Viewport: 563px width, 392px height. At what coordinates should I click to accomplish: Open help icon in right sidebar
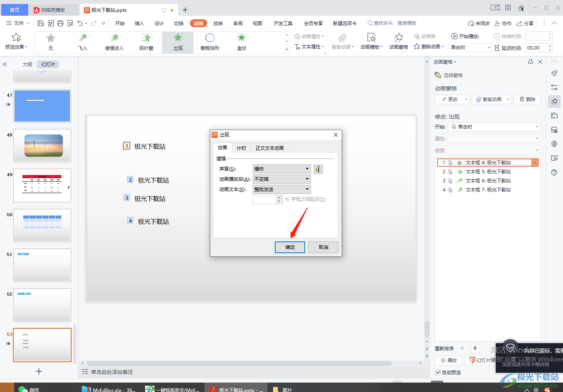pyautogui.click(x=554, y=172)
